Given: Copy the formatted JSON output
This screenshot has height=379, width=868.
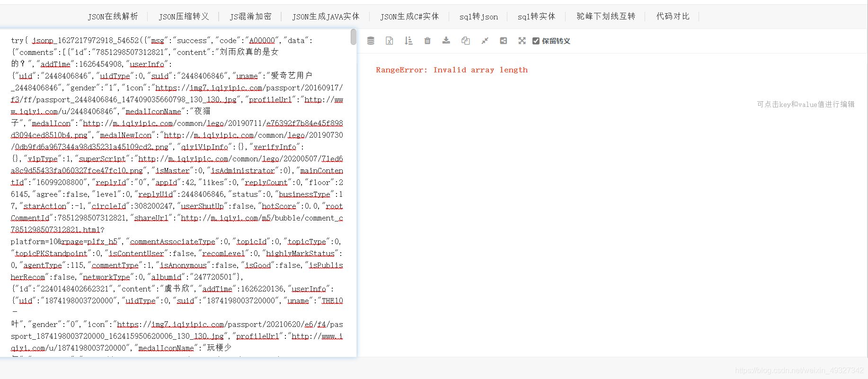Looking at the screenshot, I should pyautogui.click(x=466, y=41).
